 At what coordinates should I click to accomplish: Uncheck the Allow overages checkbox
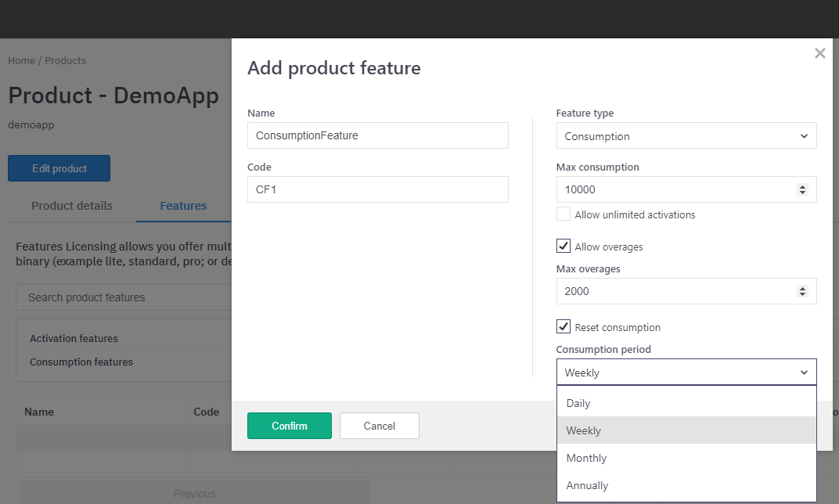tap(564, 247)
